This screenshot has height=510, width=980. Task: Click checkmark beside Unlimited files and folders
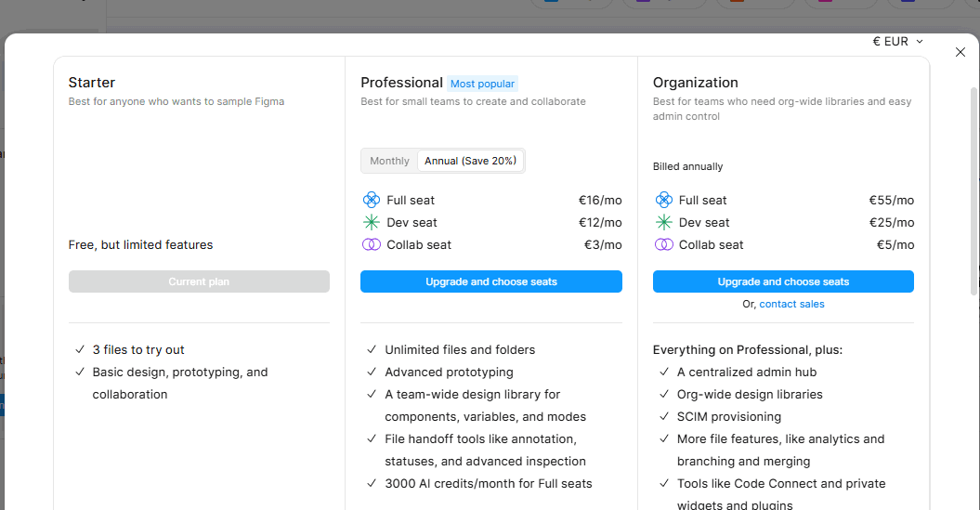(x=372, y=350)
